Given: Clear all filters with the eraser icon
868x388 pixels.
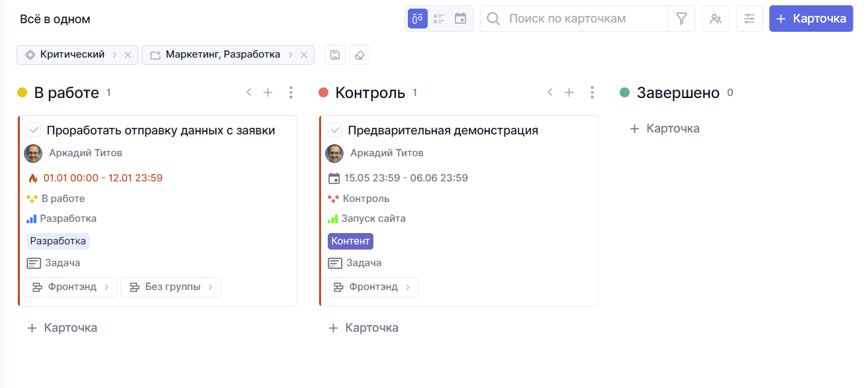Looking at the screenshot, I should click(x=360, y=55).
